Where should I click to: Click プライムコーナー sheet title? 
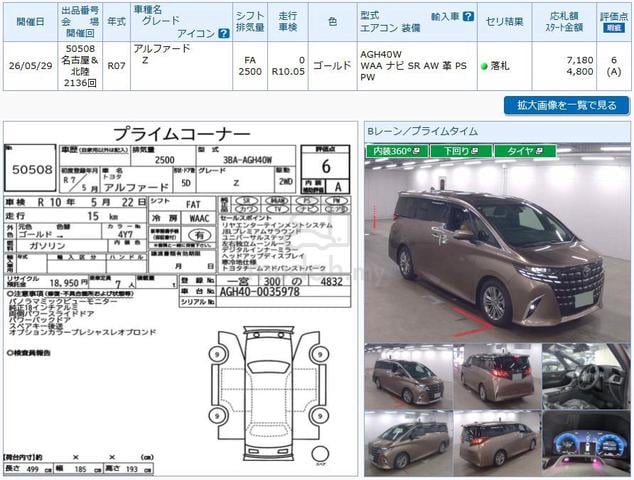(181, 134)
